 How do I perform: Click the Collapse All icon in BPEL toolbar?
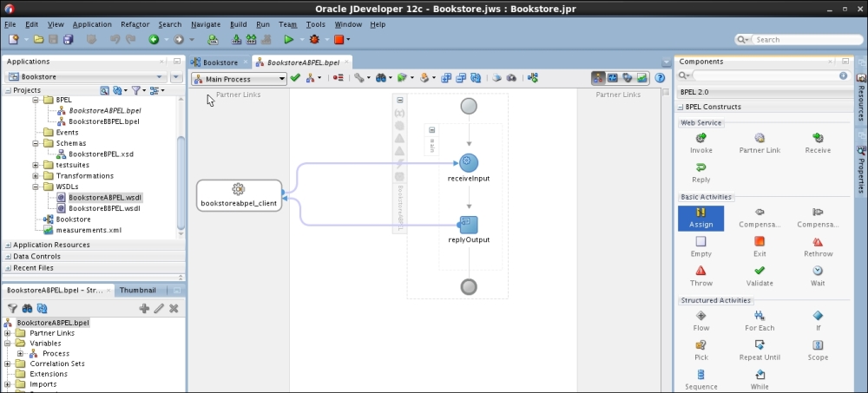pyautogui.click(x=461, y=78)
